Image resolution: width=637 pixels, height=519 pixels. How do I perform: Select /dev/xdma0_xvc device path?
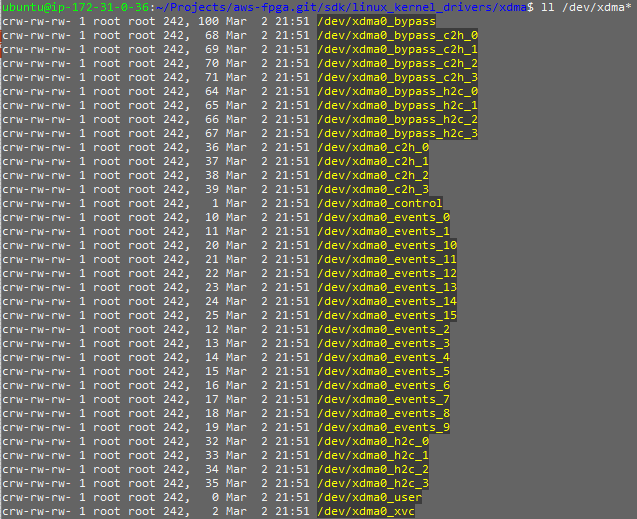366,512
